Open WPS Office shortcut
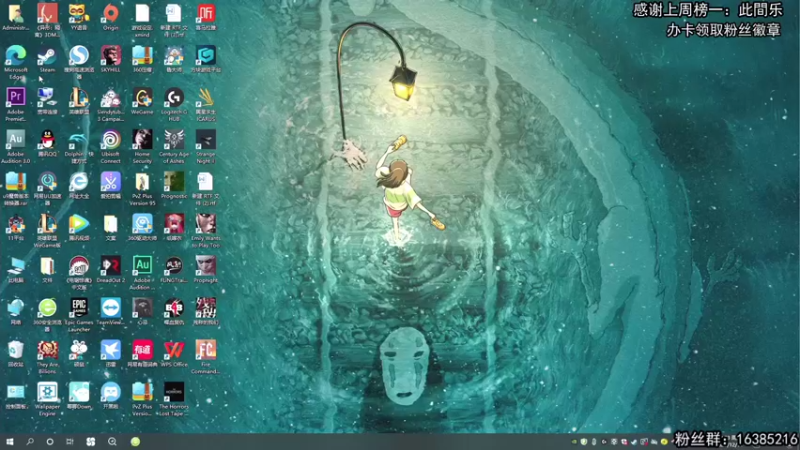Image resolution: width=800 pixels, height=450 pixels. (173, 351)
